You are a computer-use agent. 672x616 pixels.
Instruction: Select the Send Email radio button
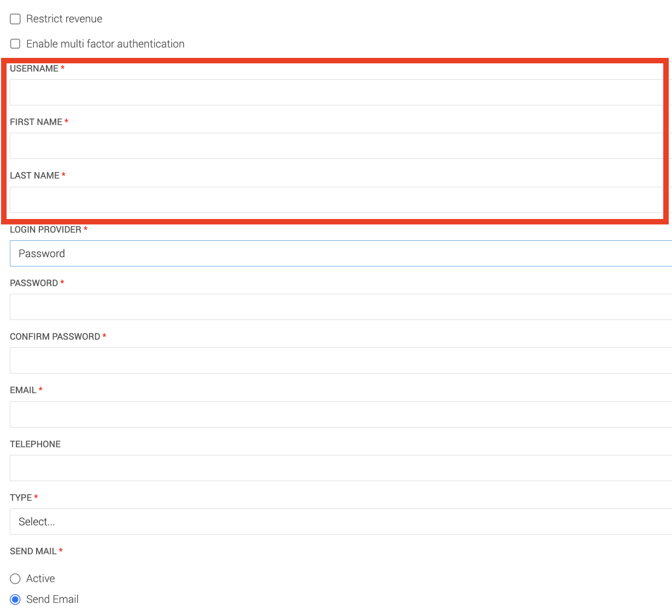(15, 600)
